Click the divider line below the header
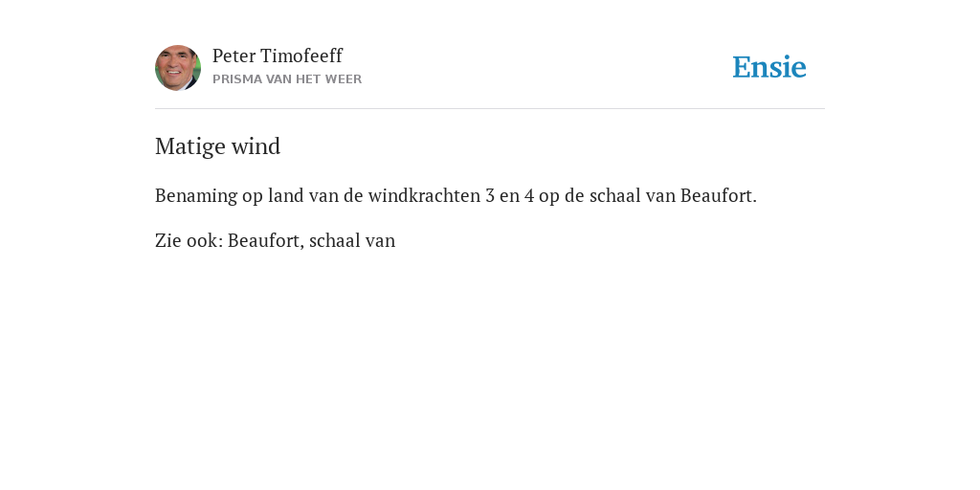Screen dimensions: 980x490 tap(490, 109)
